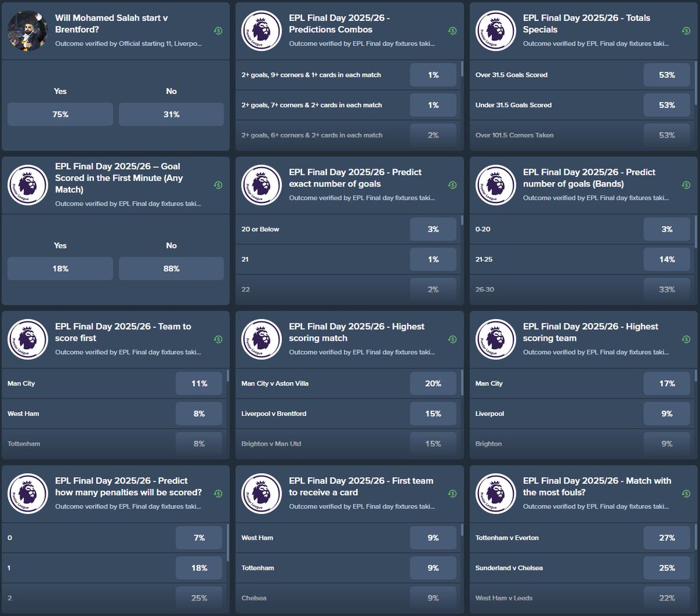Select Yes 75% for Salah starting
700x616 pixels.
(60, 114)
